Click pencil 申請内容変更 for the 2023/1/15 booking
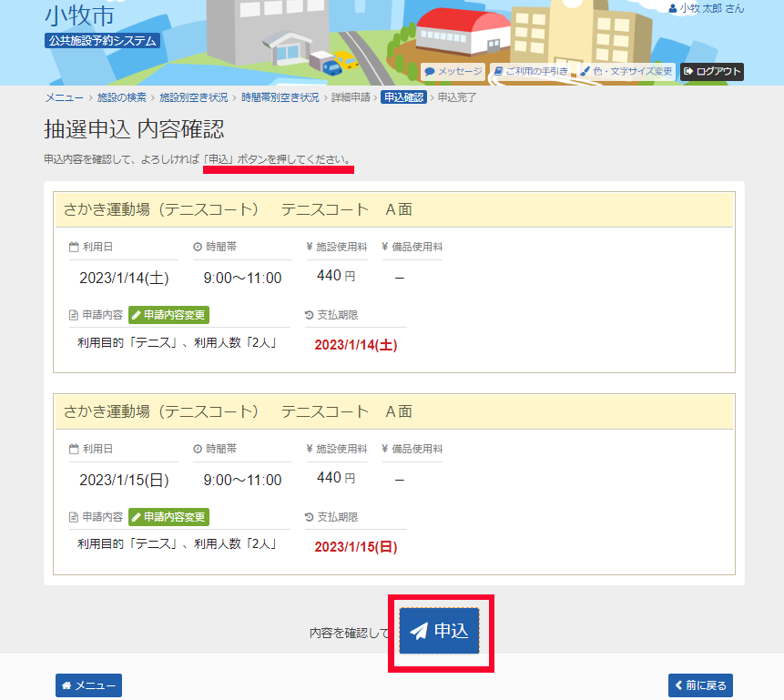784x700 pixels. (136, 517)
